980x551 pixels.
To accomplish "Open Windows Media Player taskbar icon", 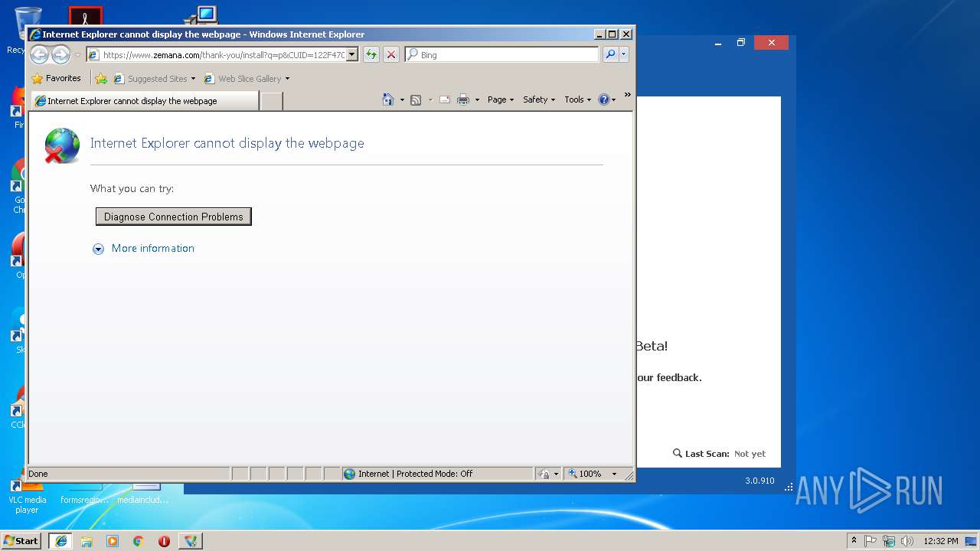I will [x=113, y=540].
